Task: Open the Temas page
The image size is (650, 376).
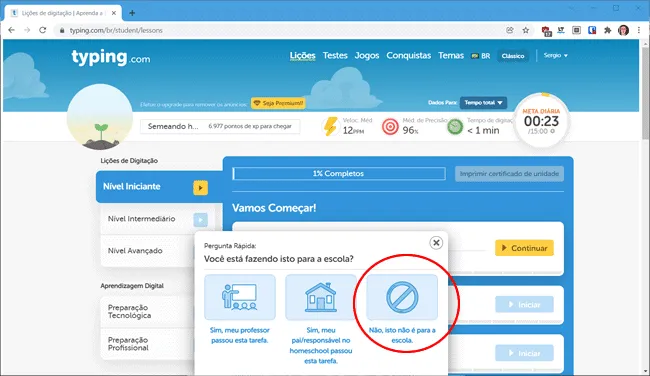Action: 451,55
